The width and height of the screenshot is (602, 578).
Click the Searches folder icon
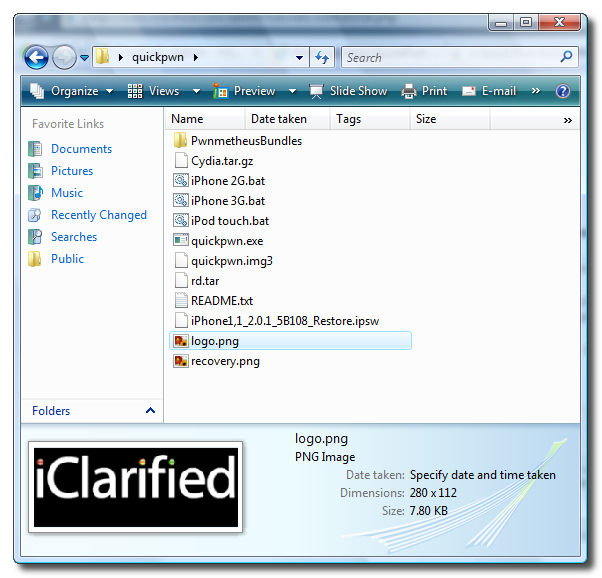pos(35,237)
